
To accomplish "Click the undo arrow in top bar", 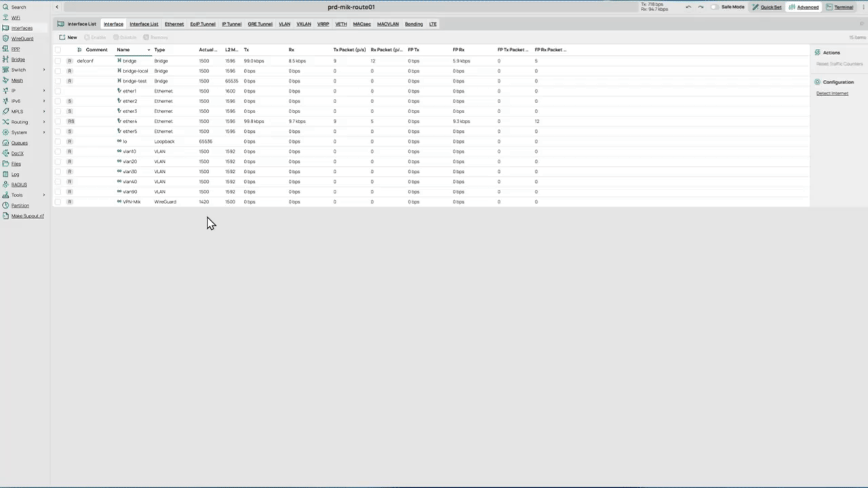I will pos(688,7).
